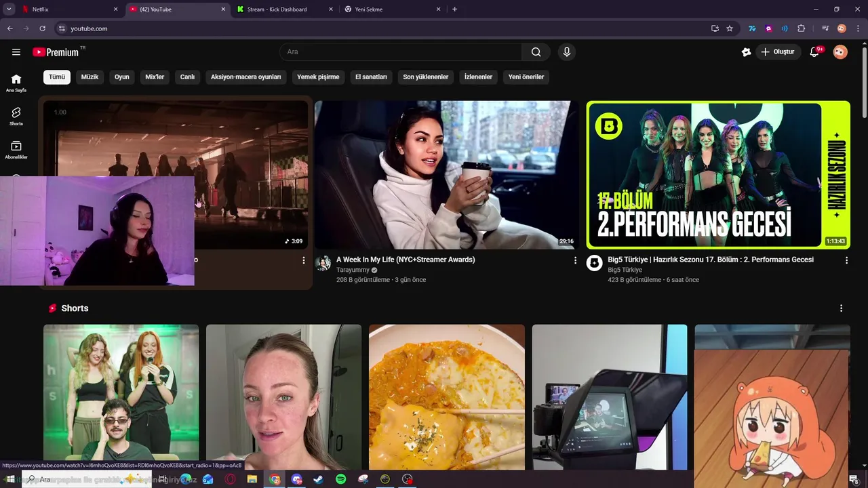Select the El sanatları chip

click(371, 77)
